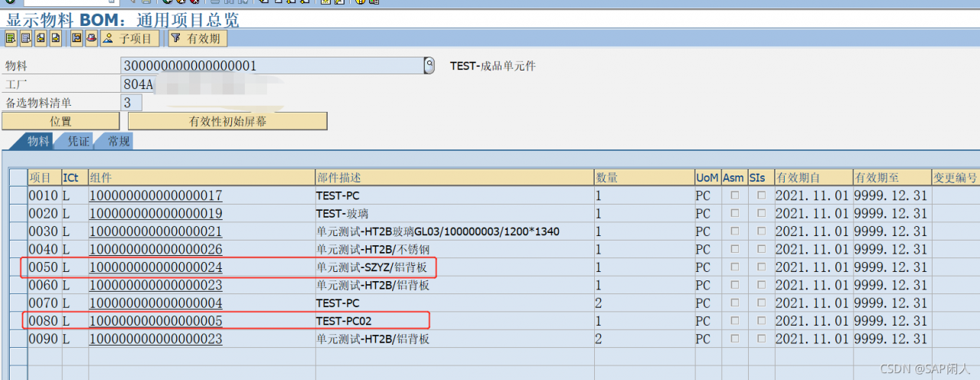Click description TEST-玻璃
The height and width of the screenshot is (380, 980).
pyautogui.click(x=342, y=214)
